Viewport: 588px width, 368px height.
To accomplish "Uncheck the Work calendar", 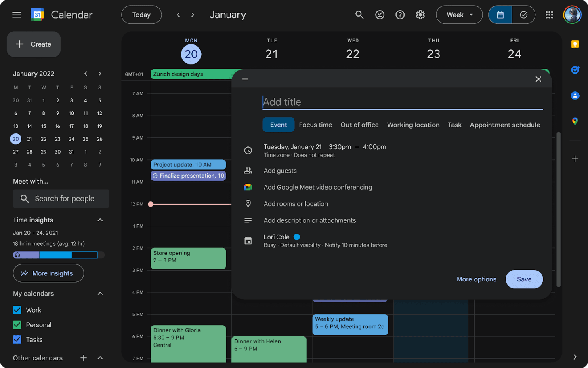I will click(17, 310).
